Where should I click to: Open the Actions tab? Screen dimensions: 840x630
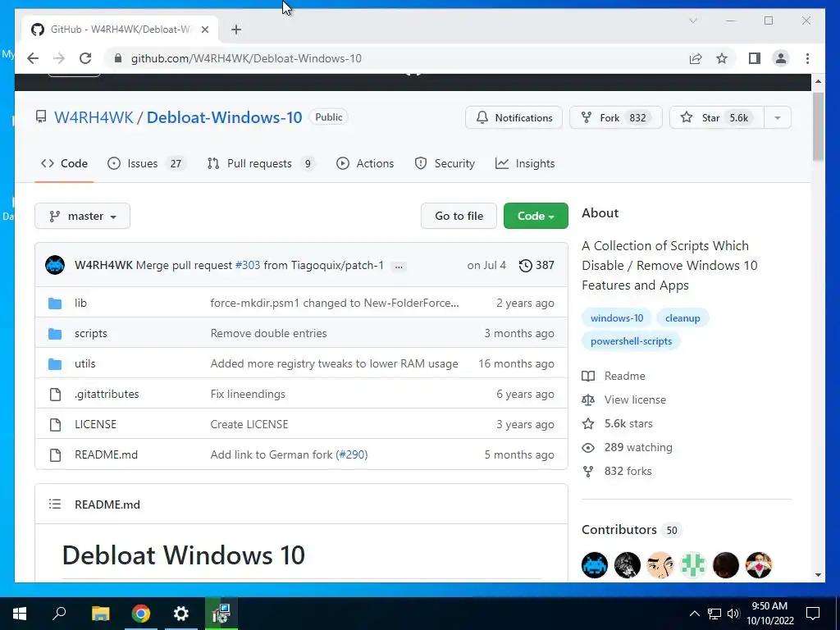pos(365,163)
